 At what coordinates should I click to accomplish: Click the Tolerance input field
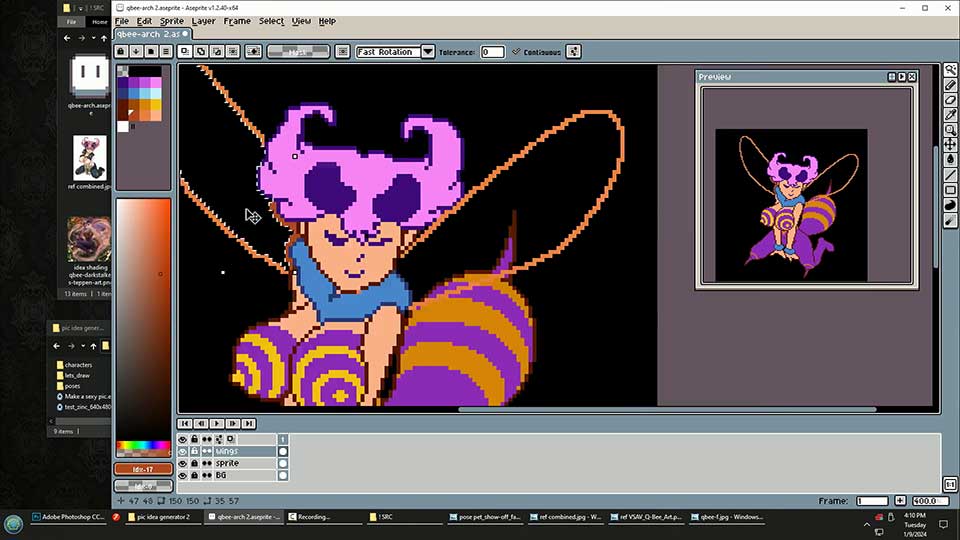point(492,52)
